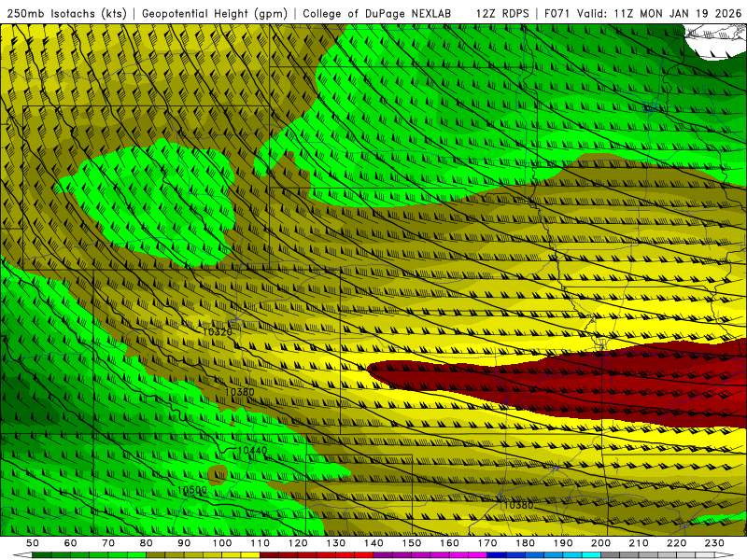
Task: Click the colorbar value 60
Action: click(71, 543)
